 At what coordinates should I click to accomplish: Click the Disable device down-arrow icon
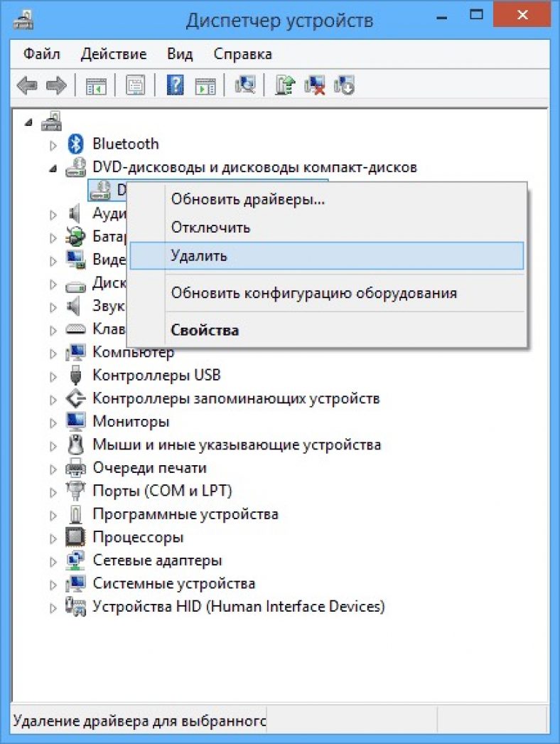tap(344, 85)
